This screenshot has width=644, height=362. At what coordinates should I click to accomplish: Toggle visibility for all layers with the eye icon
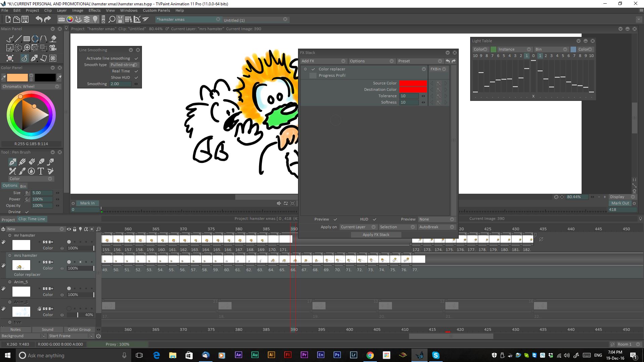[x=69, y=229]
